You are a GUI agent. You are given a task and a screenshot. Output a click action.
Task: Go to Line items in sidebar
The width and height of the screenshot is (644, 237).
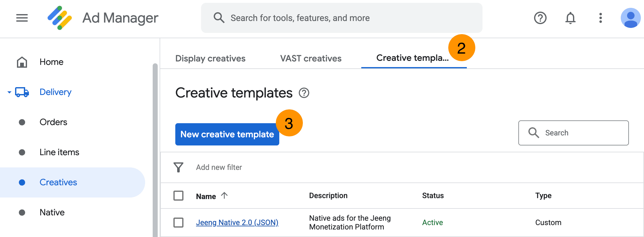59,152
